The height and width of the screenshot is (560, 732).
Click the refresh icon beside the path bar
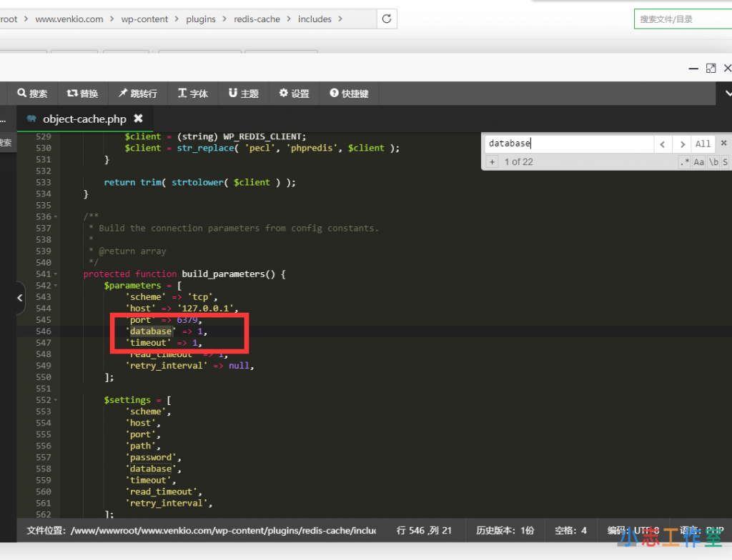[387, 19]
